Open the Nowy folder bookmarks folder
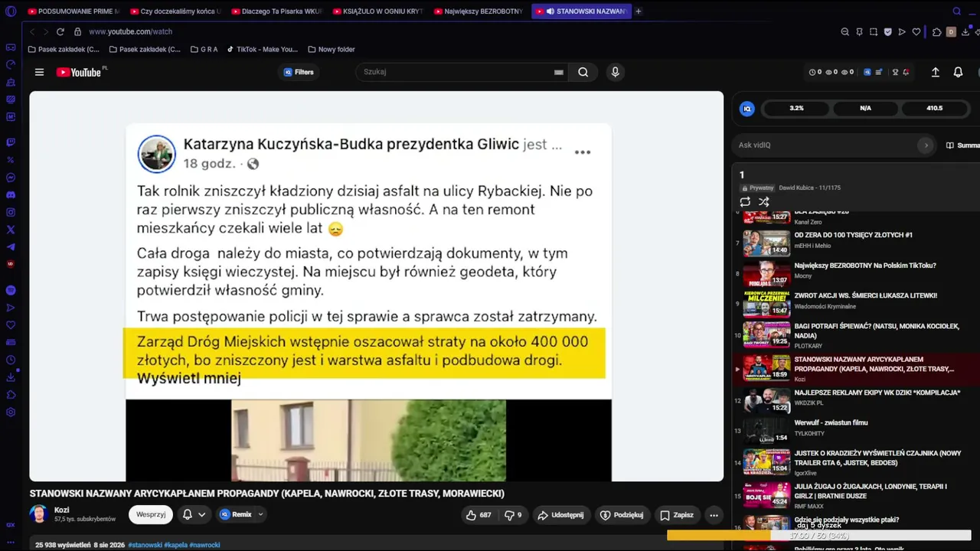Image resolution: width=980 pixels, height=551 pixels. coord(332,50)
